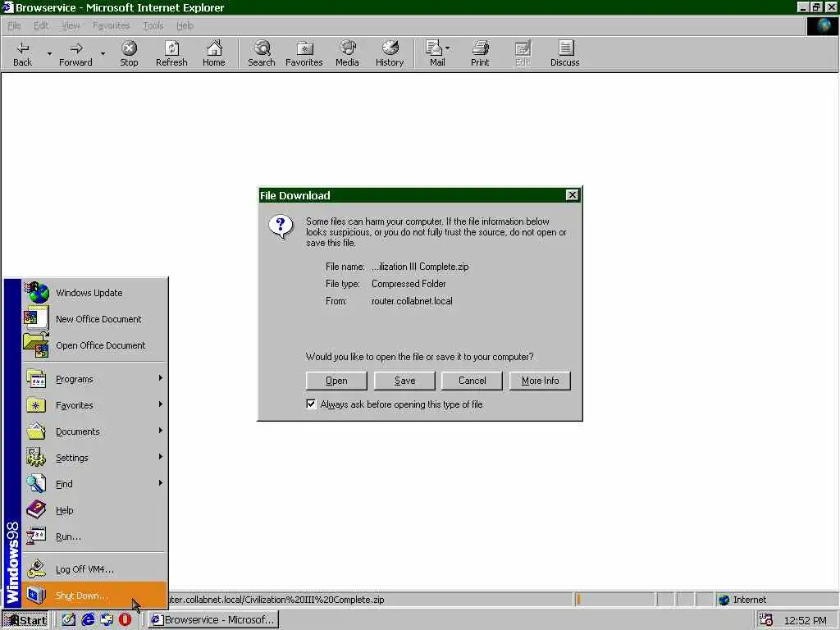Click the IE globe throbber logo

(822, 25)
